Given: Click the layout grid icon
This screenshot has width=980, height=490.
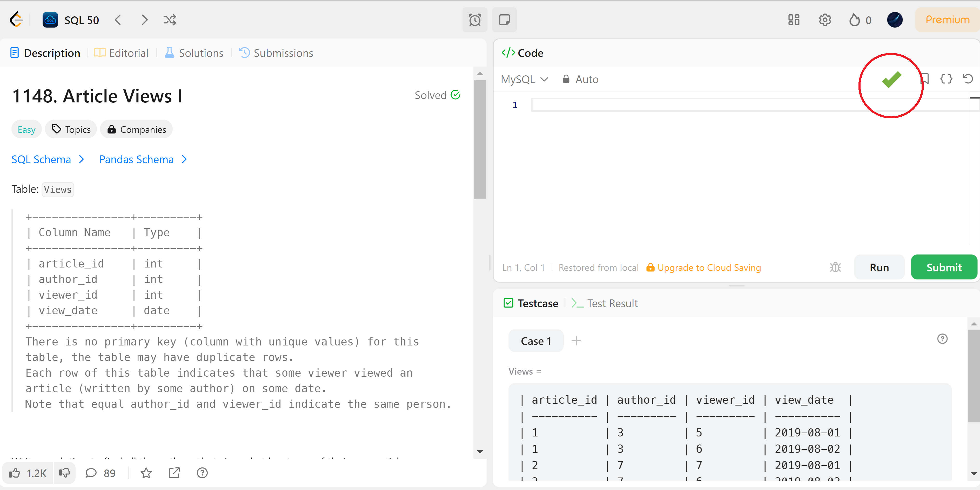Looking at the screenshot, I should [794, 20].
